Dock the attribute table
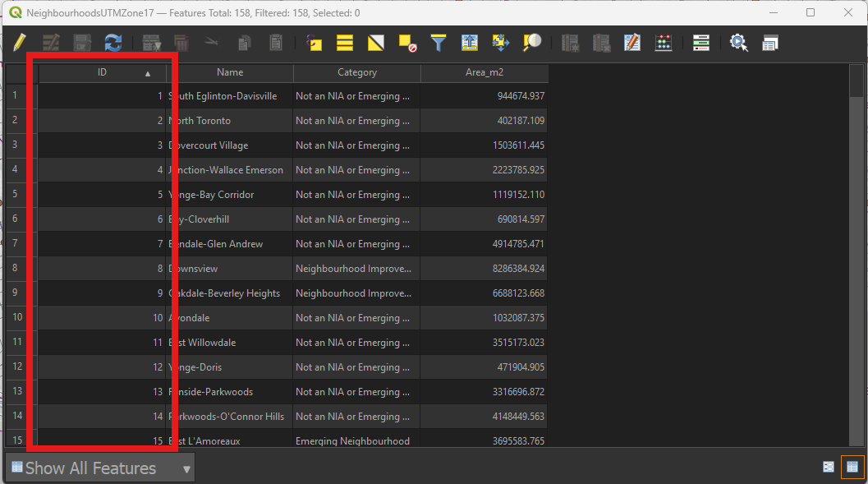 click(x=770, y=43)
